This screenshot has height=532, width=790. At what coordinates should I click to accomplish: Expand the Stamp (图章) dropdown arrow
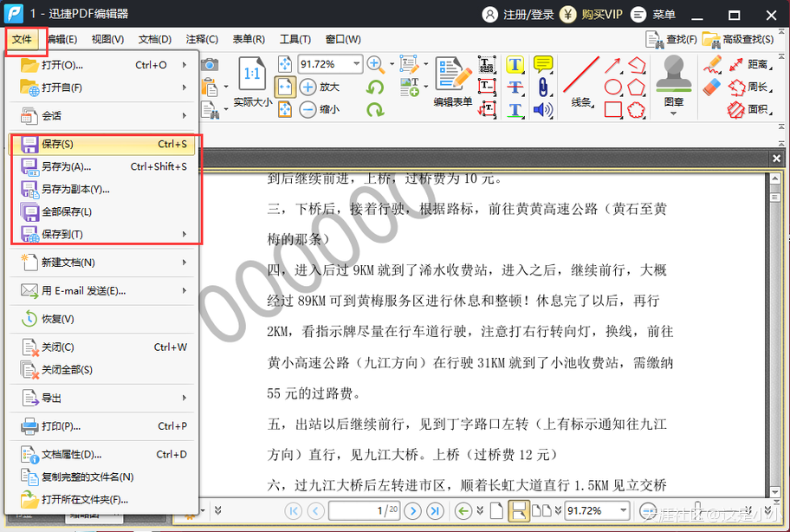673,114
